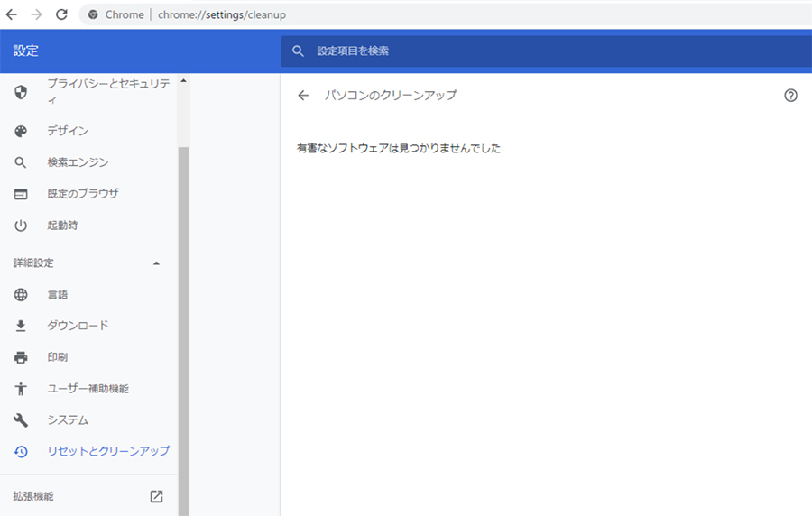Image resolution: width=812 pixels, height=516 pixels.
Task: Click the 詳細設定 heading
Action: point(33,263)
